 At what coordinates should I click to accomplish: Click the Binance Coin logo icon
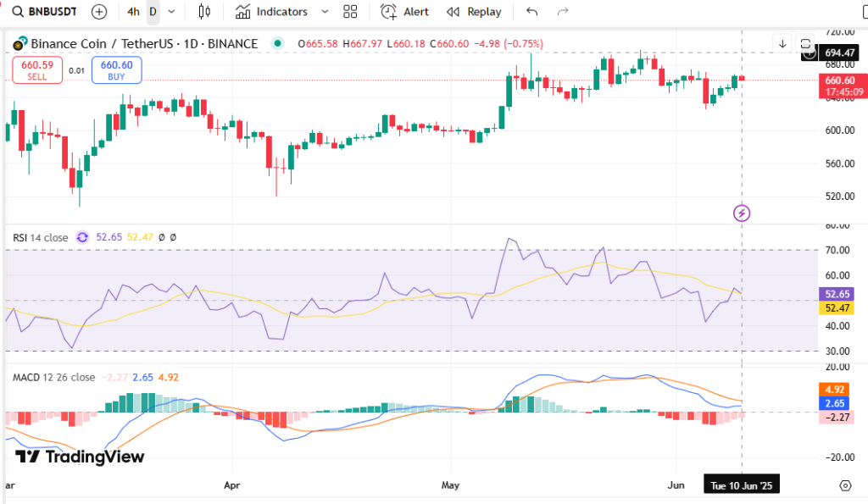[x=20, y=43]
